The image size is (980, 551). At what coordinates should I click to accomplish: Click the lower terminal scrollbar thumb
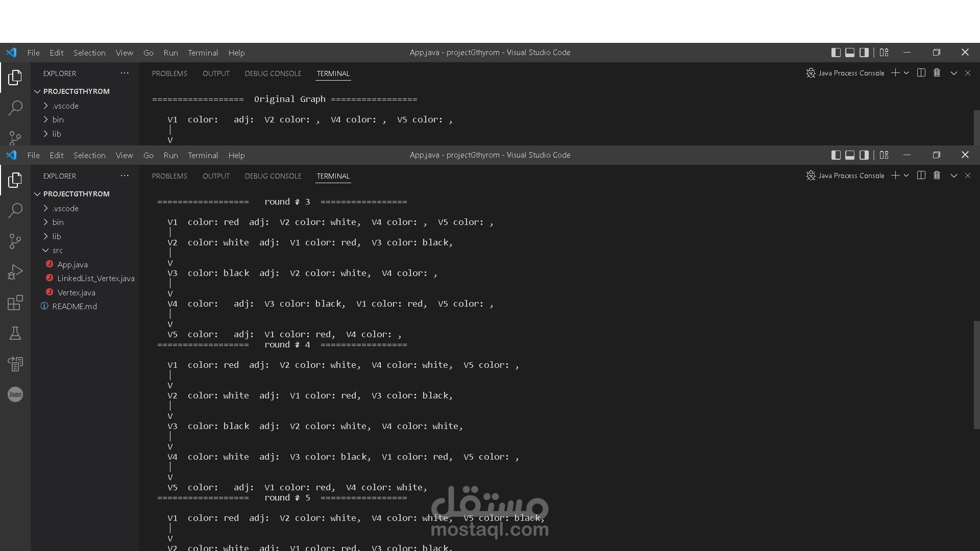pyautogui.click(x=976, y=375)
